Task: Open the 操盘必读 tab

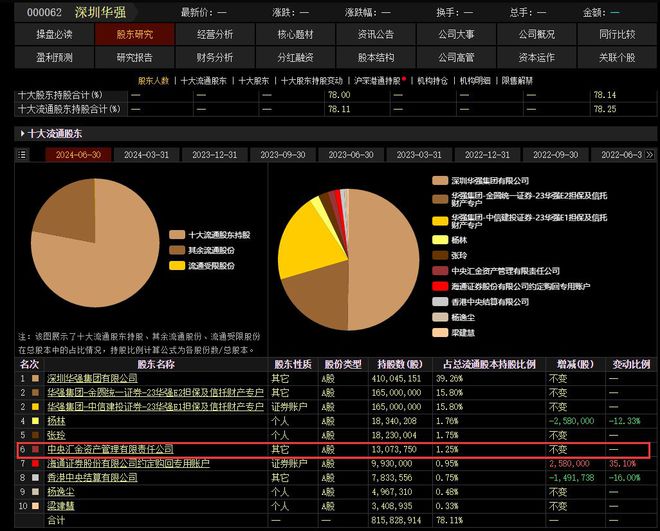Action: click(54, 34)
